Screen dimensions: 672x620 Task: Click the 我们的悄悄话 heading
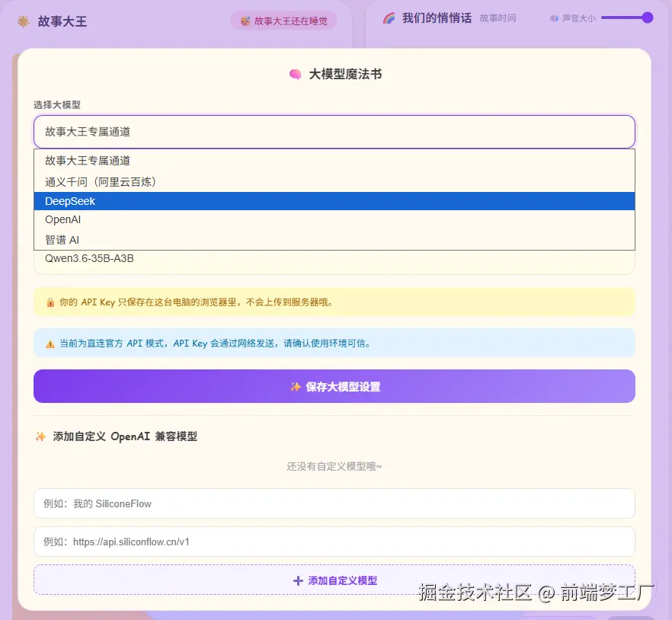click(x=437, y=18)
